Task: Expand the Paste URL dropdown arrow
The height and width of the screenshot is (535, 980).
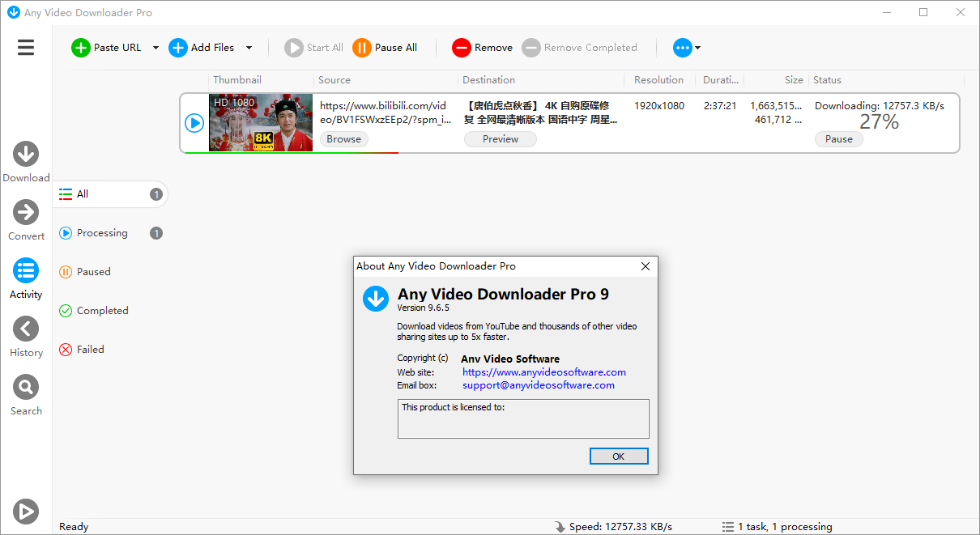Action: [156, 48]
